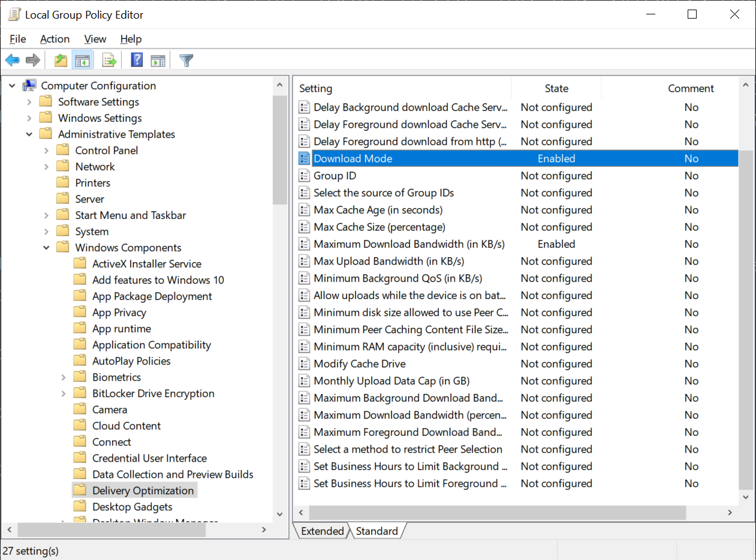Click the Group ID policy icon

304,176
